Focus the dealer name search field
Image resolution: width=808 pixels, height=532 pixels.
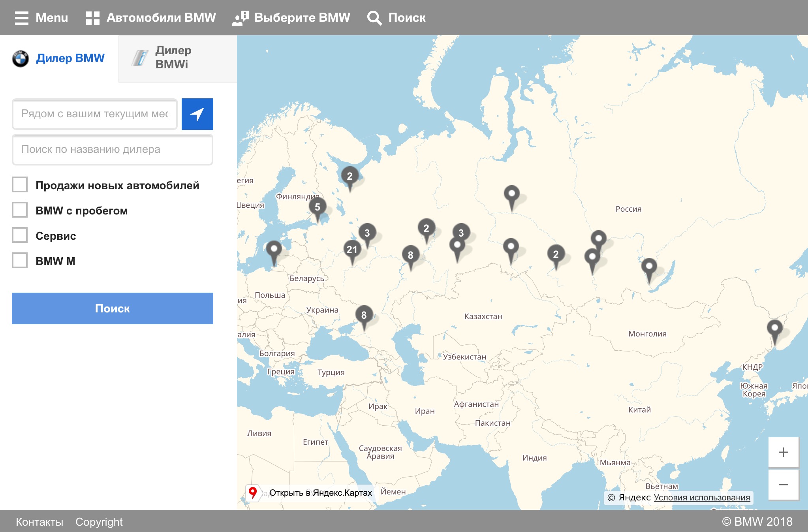113,150
